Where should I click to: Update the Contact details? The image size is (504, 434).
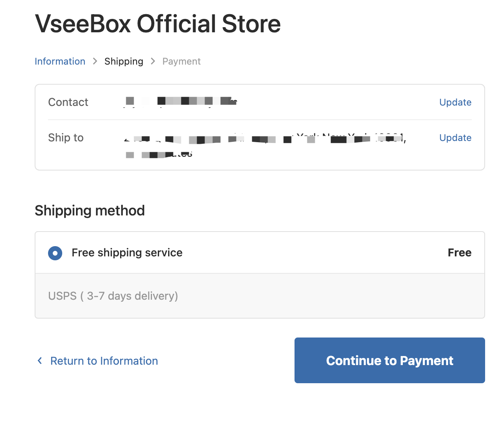455,102
